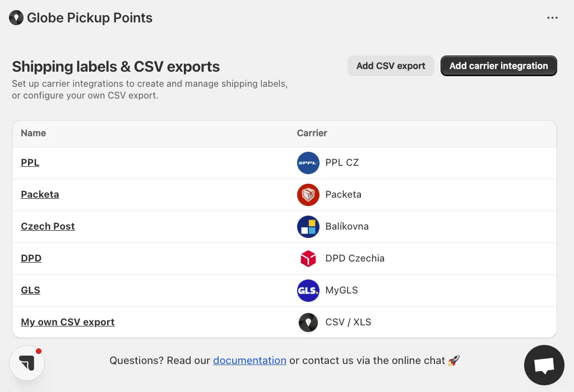Open the DPD integration link
Viewport: 574px width, 392px height.
pos(31,258)
